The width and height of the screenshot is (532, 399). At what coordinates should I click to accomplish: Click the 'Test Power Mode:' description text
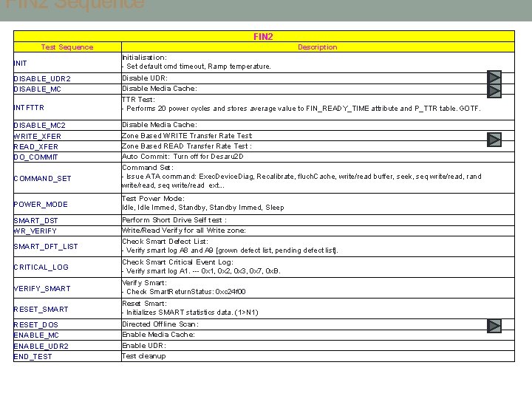(154, 198)
